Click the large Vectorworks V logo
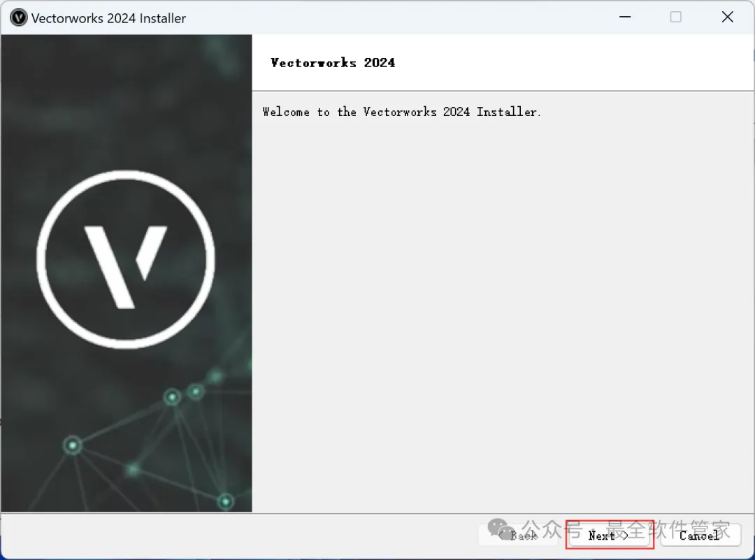The image size is (755, 560). coord(126,259)
